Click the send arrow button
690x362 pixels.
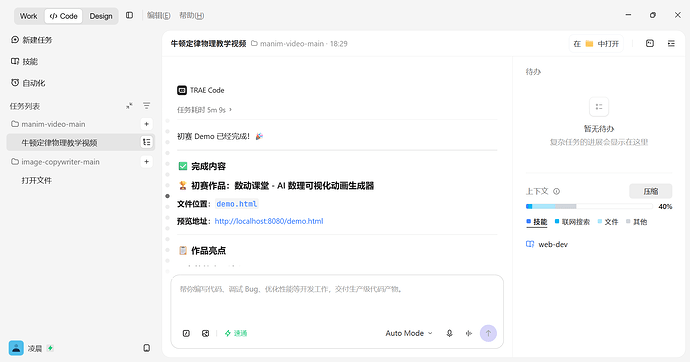click(x=488, y=333)
